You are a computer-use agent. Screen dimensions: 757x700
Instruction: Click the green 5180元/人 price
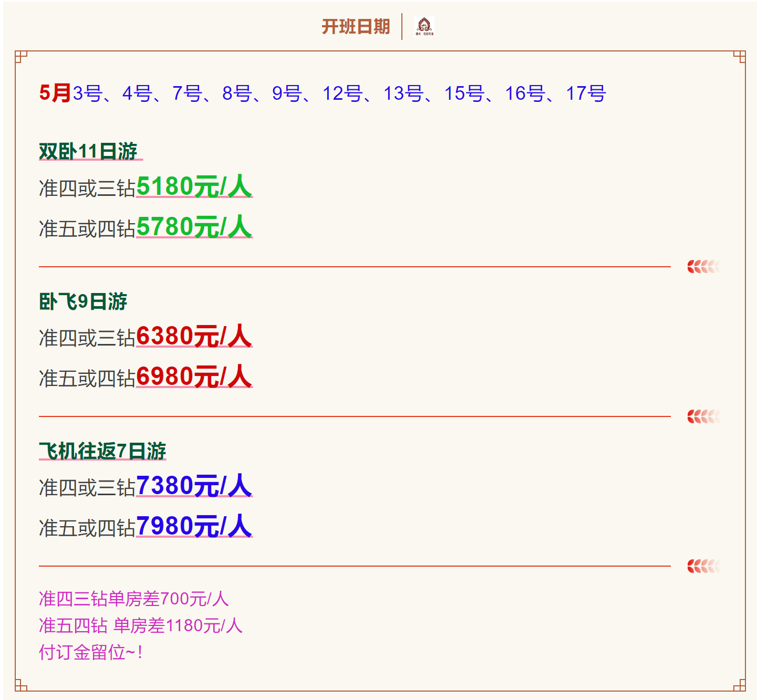[194, 186]
